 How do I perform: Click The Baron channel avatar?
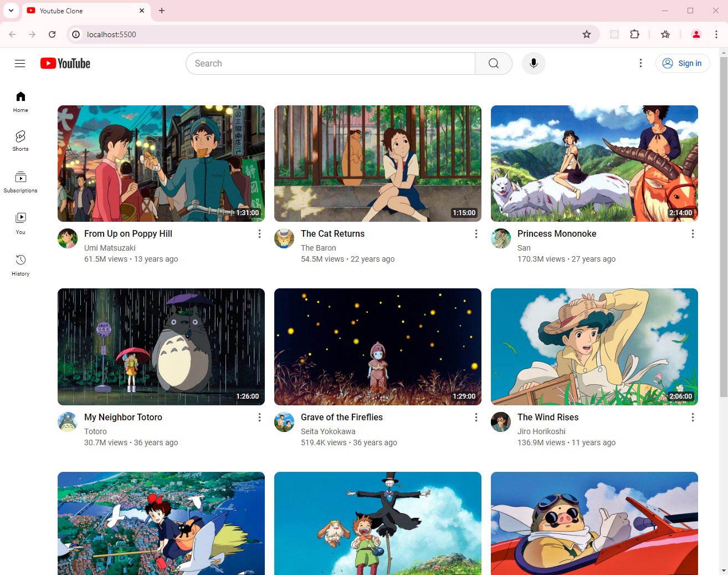pyautogui.click(x=284, y=238)
